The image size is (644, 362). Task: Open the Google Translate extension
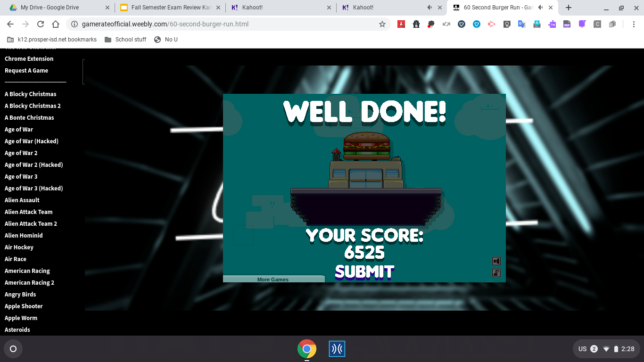tap(522, 24)
